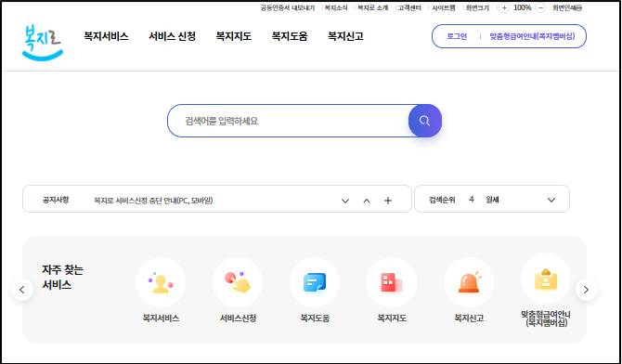Show previous notice with up chevron
The width and height of the screenshot is (622, 364).
point(367,201)
